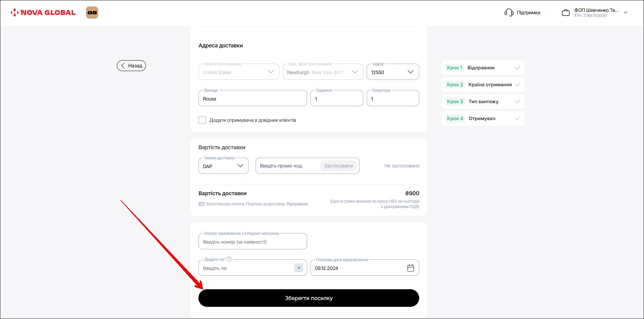Go to Крок 2 Країна отримання step

pyautogui.click(x=482, y=85)
